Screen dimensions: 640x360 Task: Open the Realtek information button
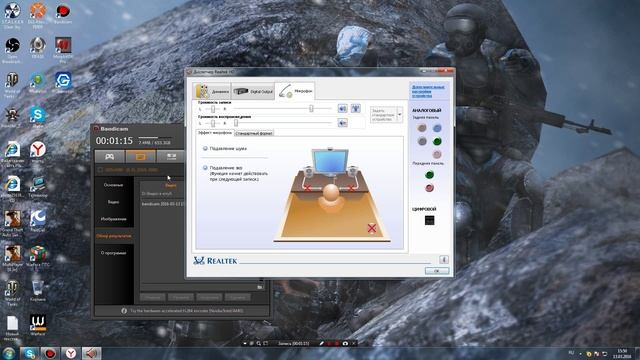[x=444, y=260]
